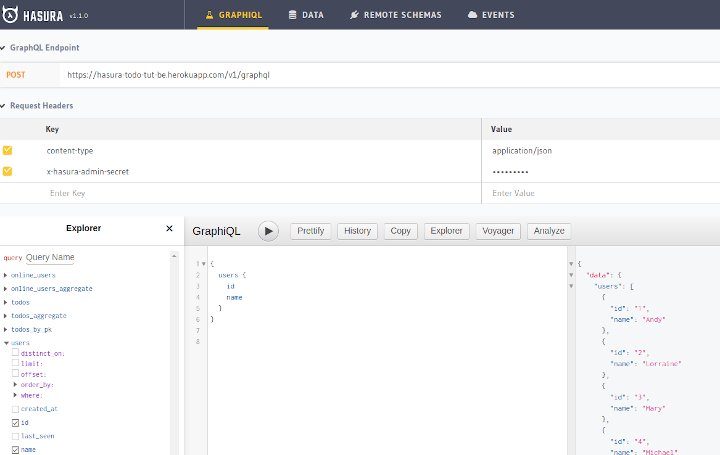Viewport: 720px width, 455px height.
Task: Expand online_users in Explorer
Action: 6,275
